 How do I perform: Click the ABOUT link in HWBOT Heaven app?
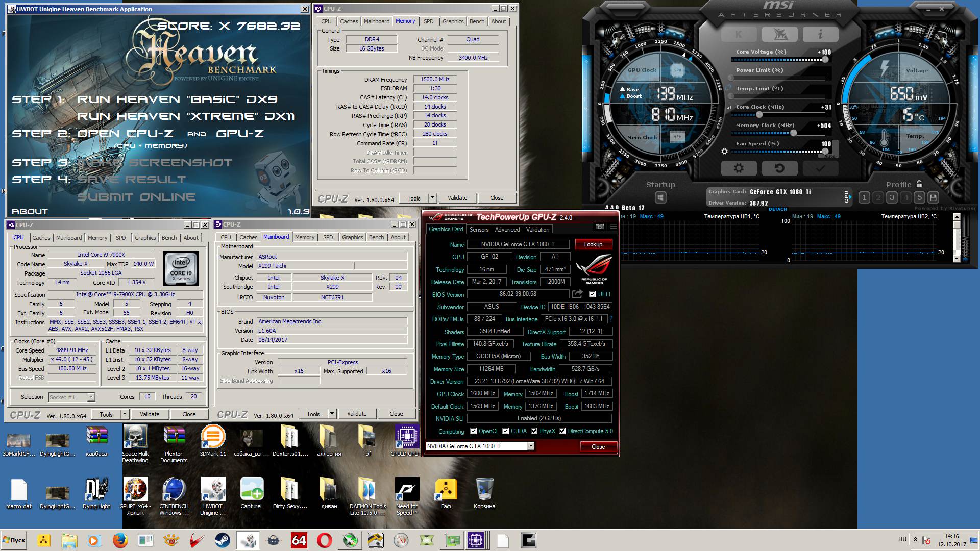coord(30,211)
